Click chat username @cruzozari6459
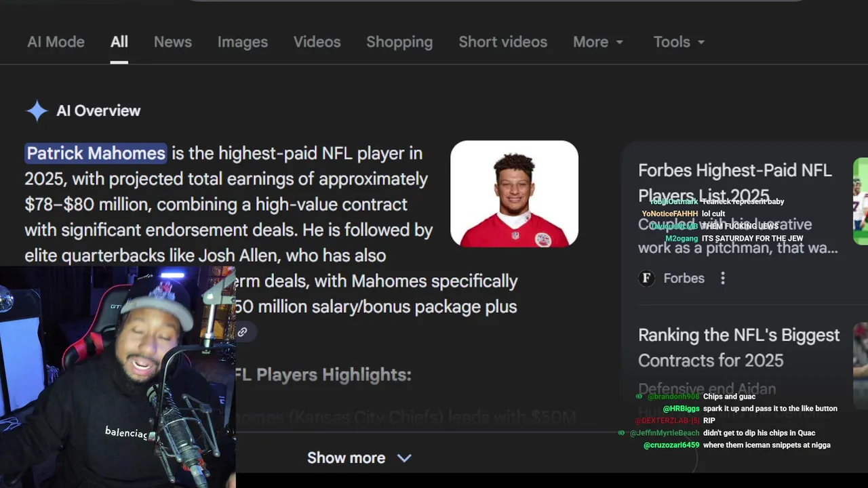 [x=671, y=445]
